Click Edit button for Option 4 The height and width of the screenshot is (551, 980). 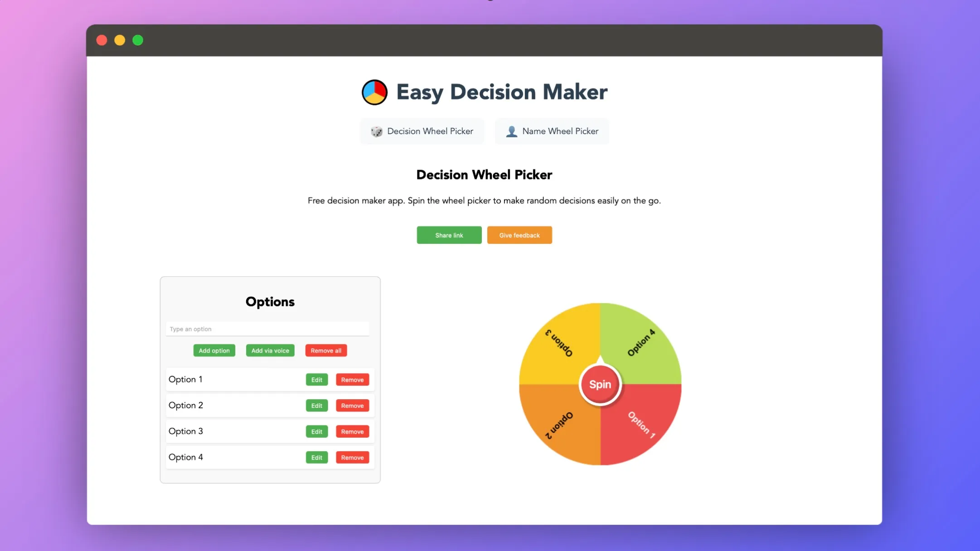pyautogui.click(x=316, y=458)
